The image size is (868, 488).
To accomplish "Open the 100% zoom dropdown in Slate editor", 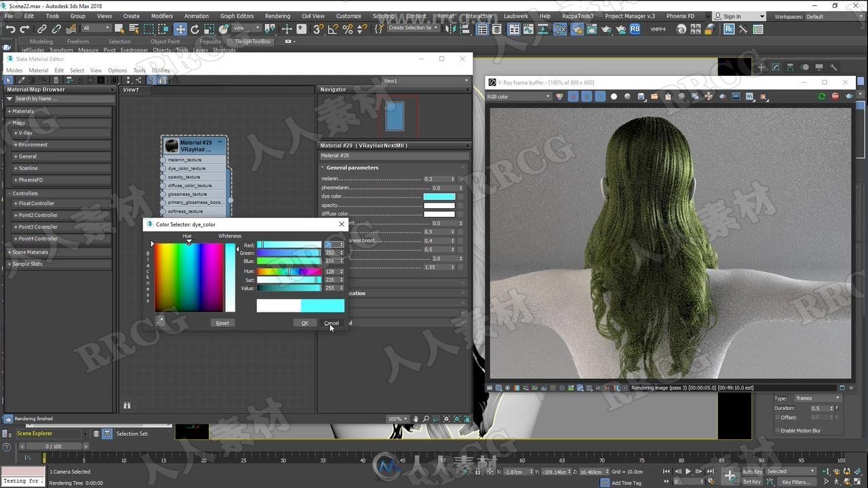I will point(397,419).
